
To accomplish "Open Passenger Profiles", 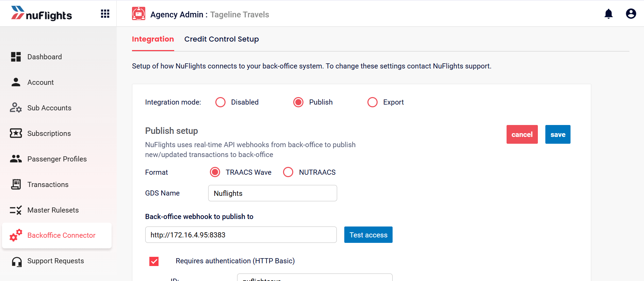I will point(57,159).
